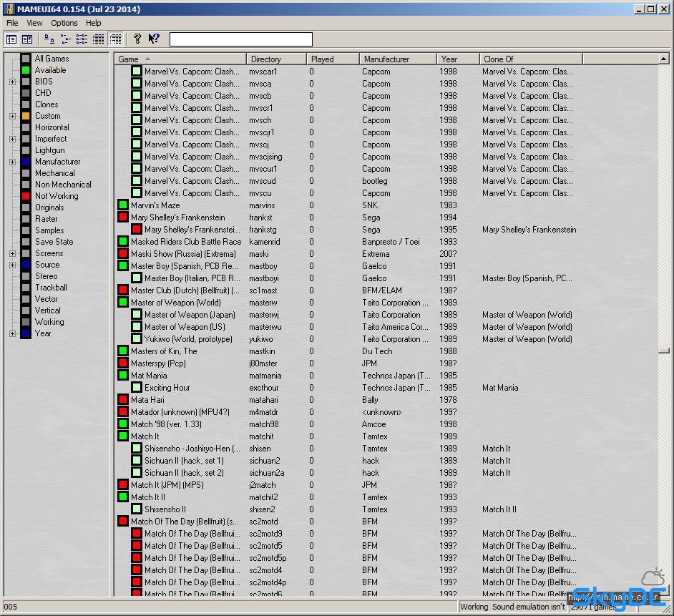Switch to grouped view mode

(x=116, y=39)
